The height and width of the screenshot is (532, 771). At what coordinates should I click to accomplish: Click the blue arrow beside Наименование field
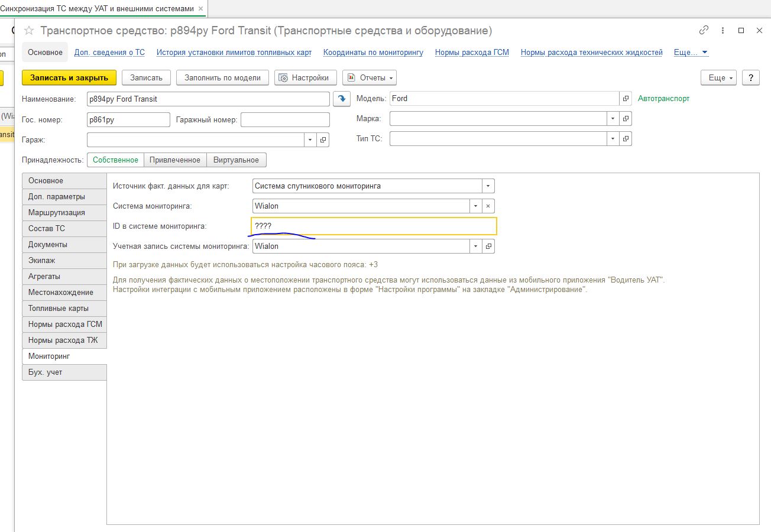click(342, 99)
